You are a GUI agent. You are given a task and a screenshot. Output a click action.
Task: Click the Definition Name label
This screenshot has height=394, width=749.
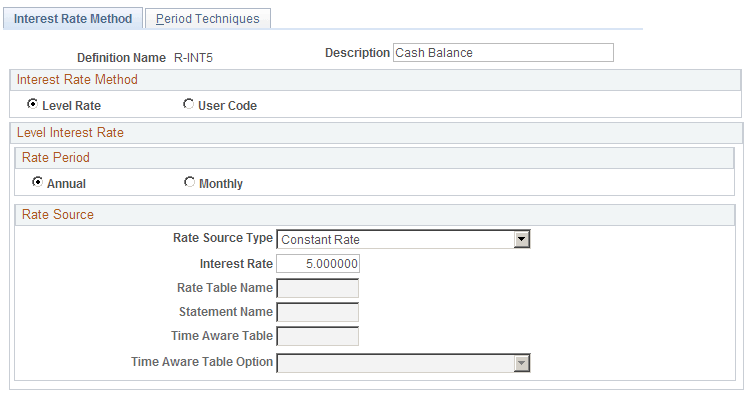tap(121, 58)
